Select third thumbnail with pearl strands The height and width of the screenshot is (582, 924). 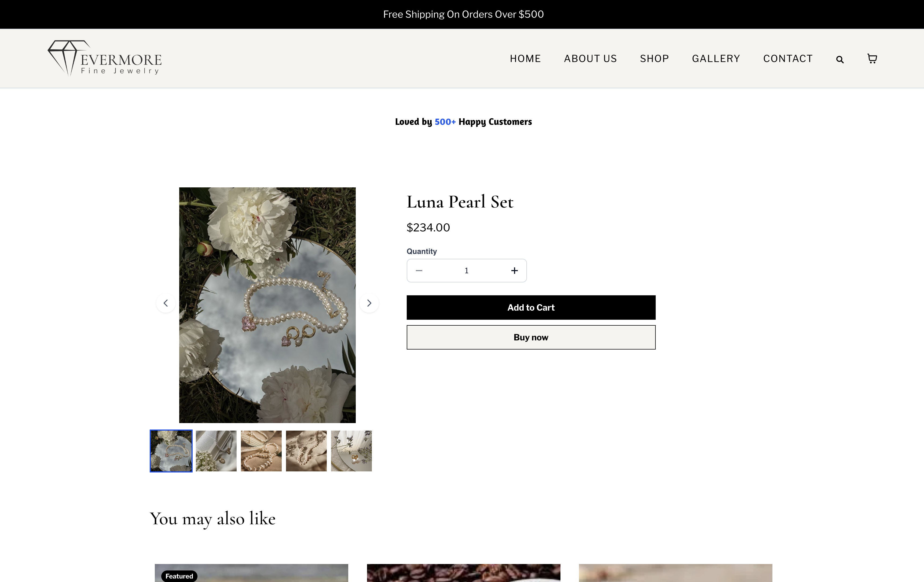pyautogui.click(x=261, y=451)
